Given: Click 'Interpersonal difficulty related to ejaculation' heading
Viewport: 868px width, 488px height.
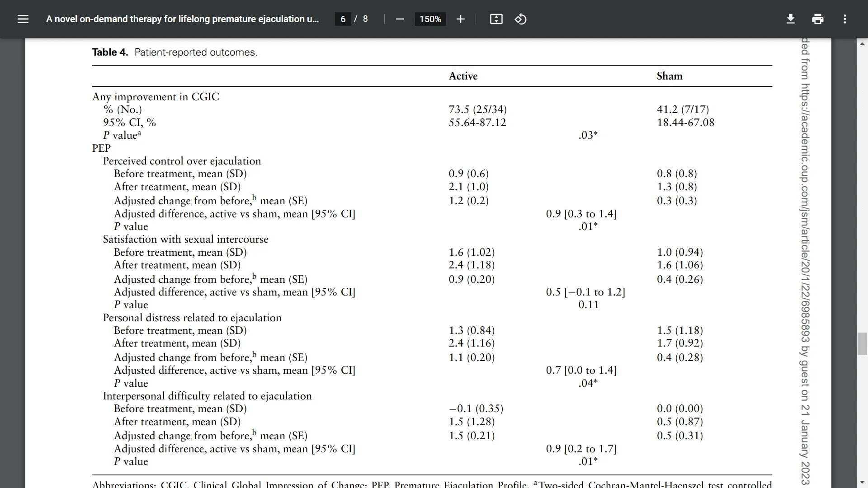Looking at the screenshot, I should 207,396.
